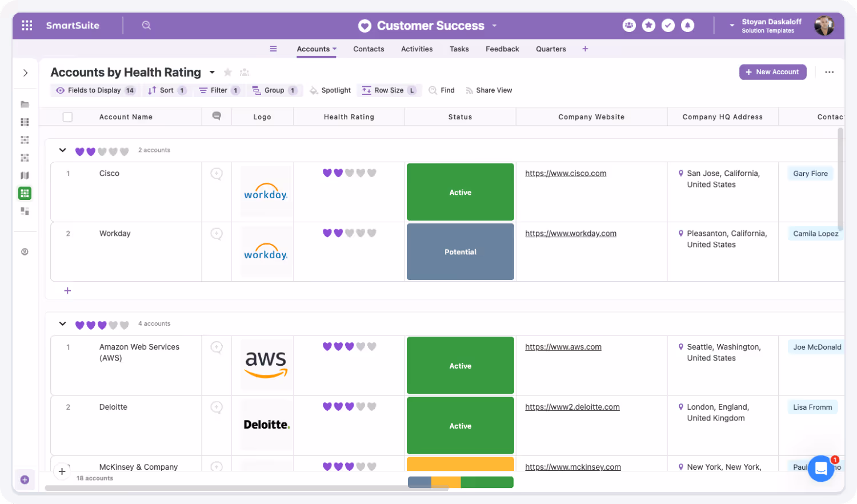This screenshot has width=857, height=504.
Task: Click the AWS logo thumbnail
Action: (266, 365)
